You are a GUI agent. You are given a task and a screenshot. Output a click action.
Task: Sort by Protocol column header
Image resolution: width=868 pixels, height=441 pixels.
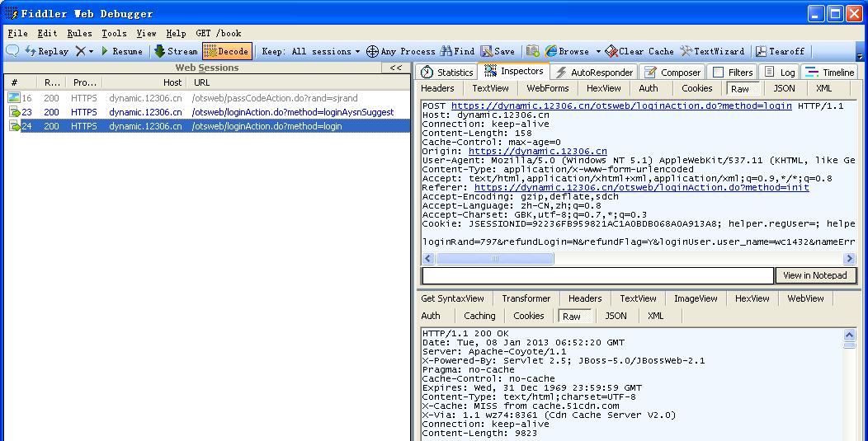[84, 82]
